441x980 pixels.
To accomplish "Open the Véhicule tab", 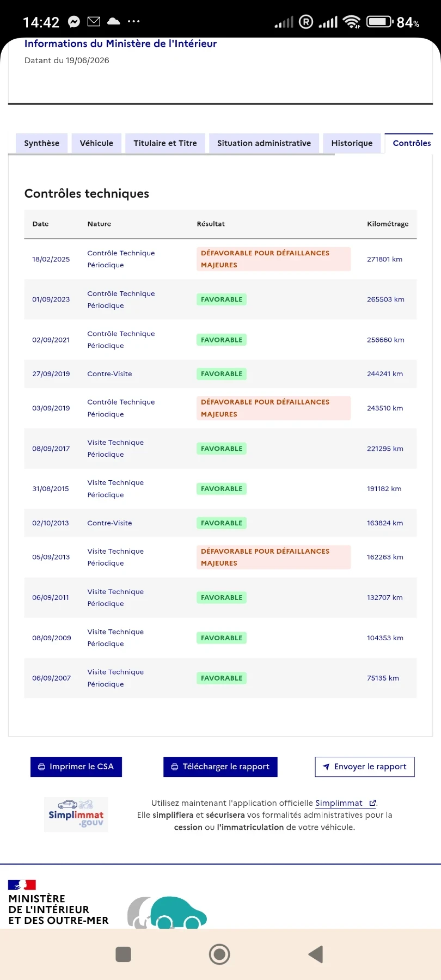I will [x=96, y=143].
